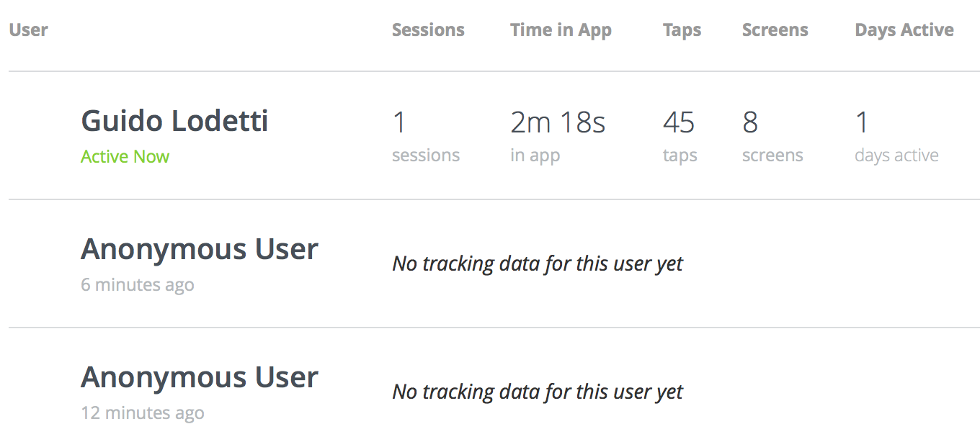Click the 1 days active statistic
Image resolution: width=980 pixels, height=442 pixels.
pyautogui.click(x=862, y=123)
